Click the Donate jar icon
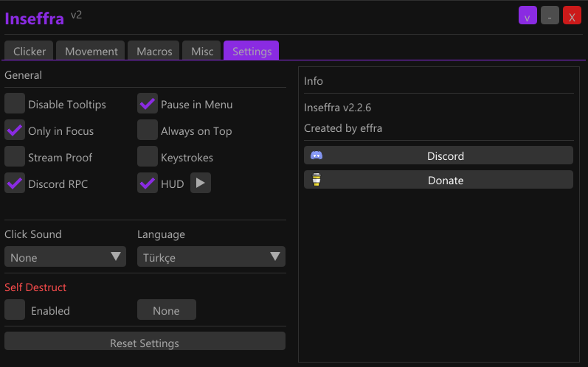This screenshot has width=588, height=367. pos(317,180)
